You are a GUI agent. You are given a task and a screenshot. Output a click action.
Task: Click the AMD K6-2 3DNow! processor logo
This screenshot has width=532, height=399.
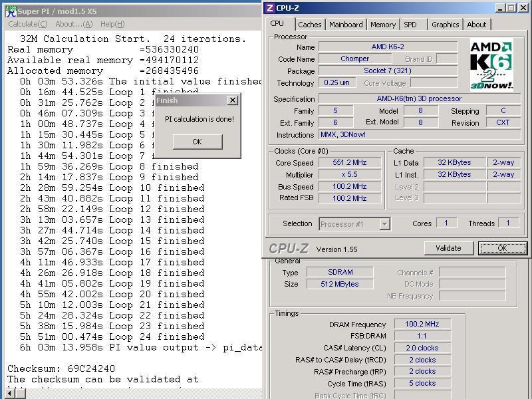491,65
